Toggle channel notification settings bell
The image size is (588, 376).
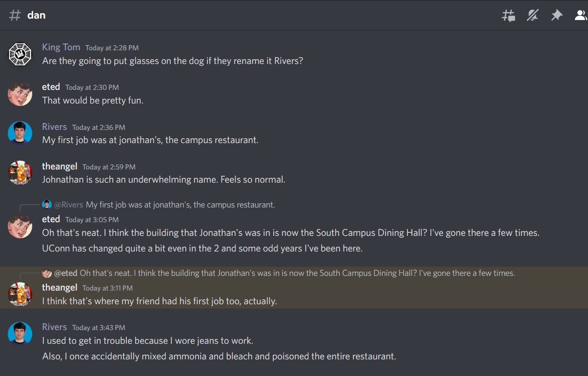(532, 16)
